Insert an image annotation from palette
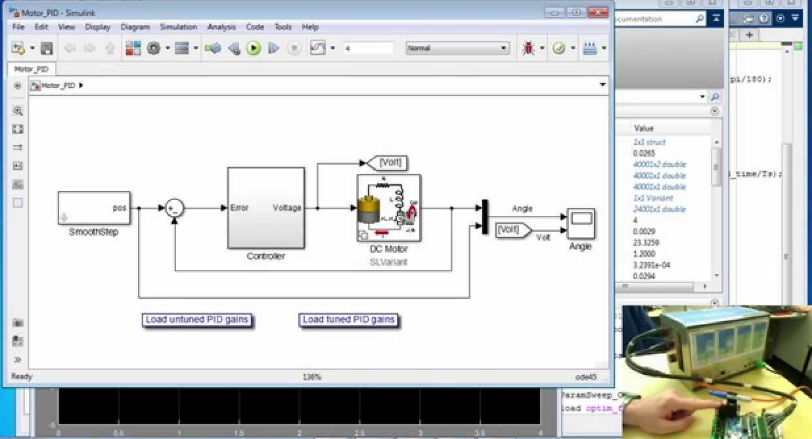The height and width of the screenshot is (439, 812). pos(18,166)
